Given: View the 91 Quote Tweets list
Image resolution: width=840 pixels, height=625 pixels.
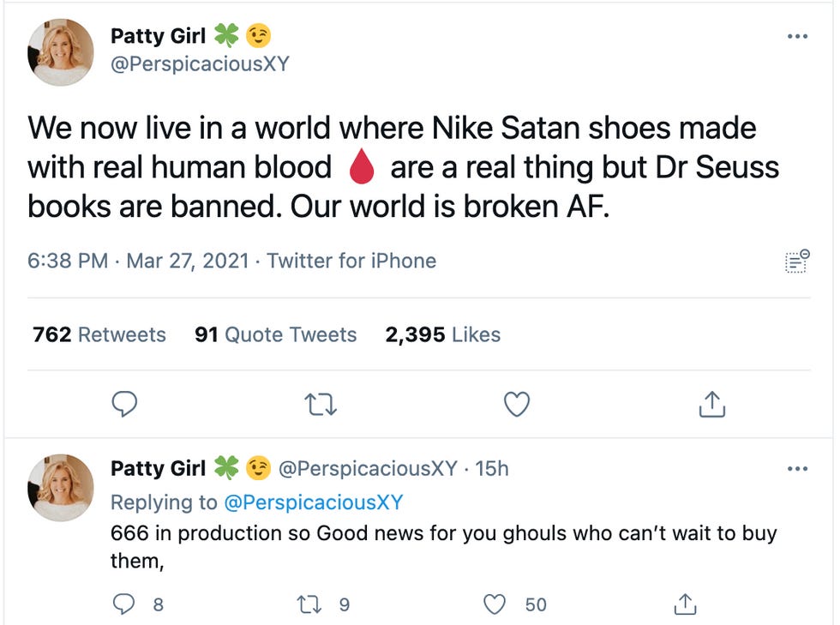Looking at the screenshot, I should click(275, 334).
